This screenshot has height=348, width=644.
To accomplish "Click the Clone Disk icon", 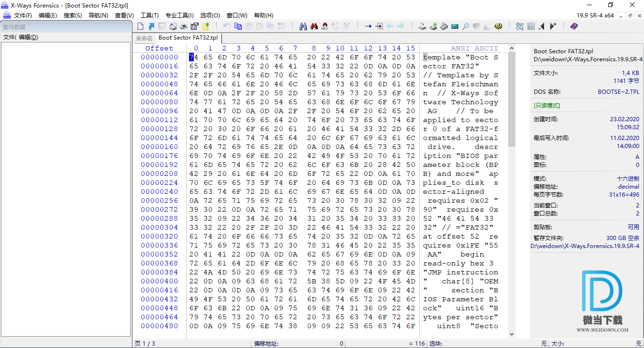I will pos(422,26).
